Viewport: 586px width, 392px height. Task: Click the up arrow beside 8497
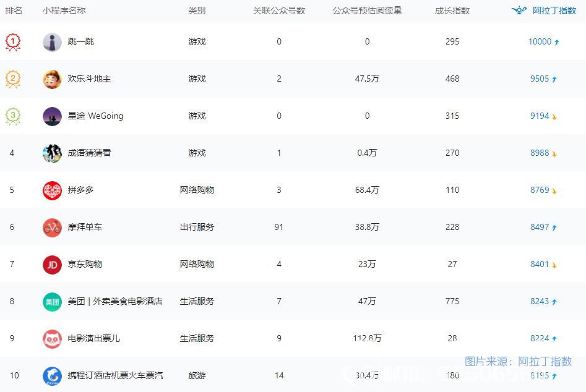tap(554, 228)
